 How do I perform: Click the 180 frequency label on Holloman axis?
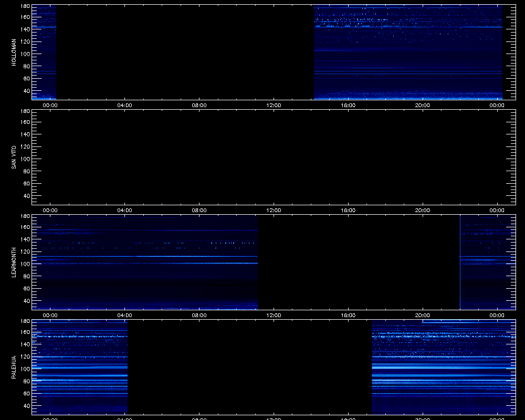[25, 6]
